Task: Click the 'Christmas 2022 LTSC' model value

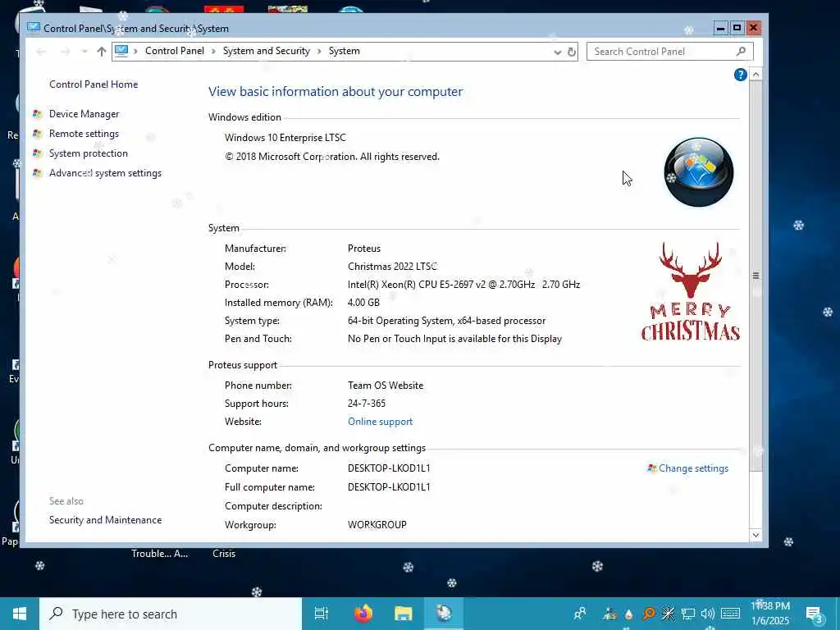Action: [392, 267]
